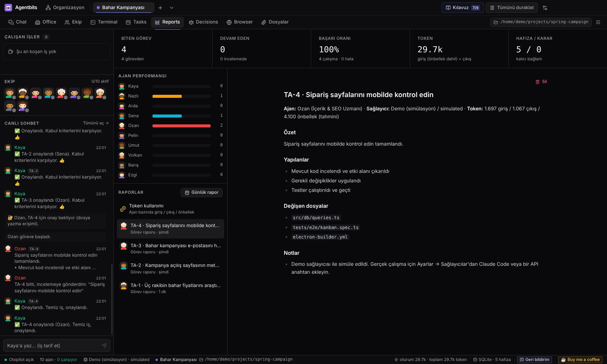Open the Token kullanımı report
The width and height of the screenshot is (607, 364).
(170, 209)
